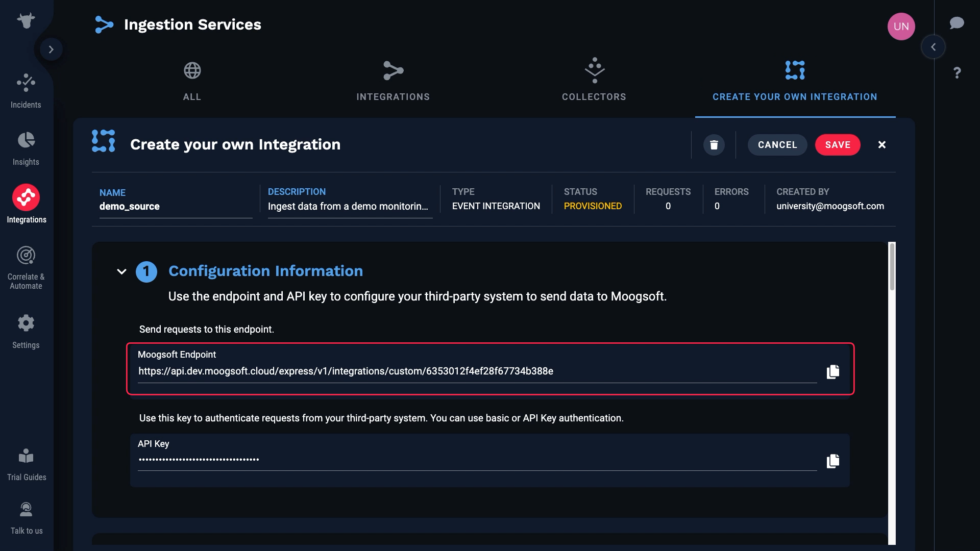Viewport: 980px width, 551px height.
Task: Click the vertical scrollbar thumb
Action: click(892, 266)
